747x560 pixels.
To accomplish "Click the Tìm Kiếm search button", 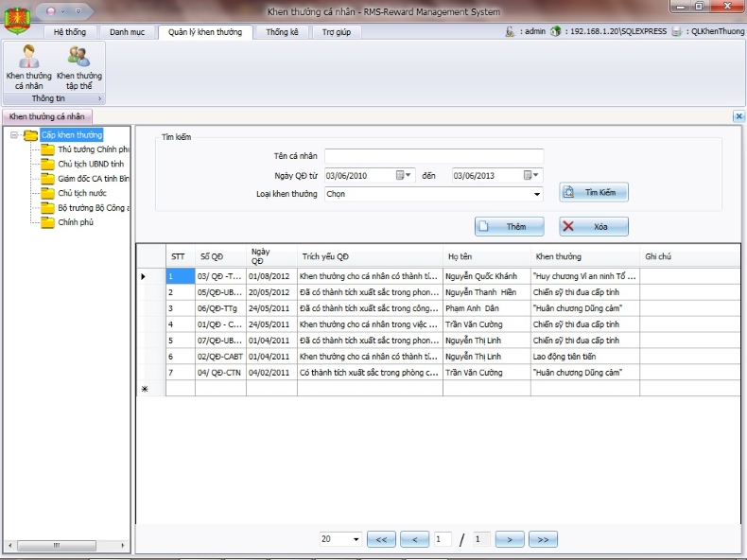I will 593,192.
